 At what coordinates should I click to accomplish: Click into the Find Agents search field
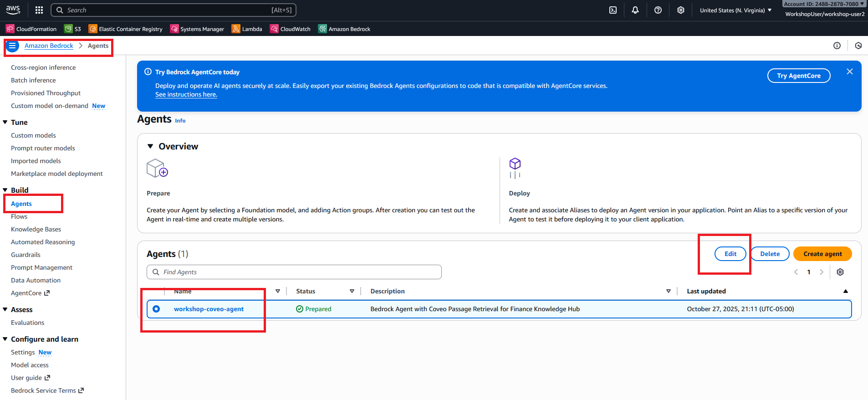294,272
